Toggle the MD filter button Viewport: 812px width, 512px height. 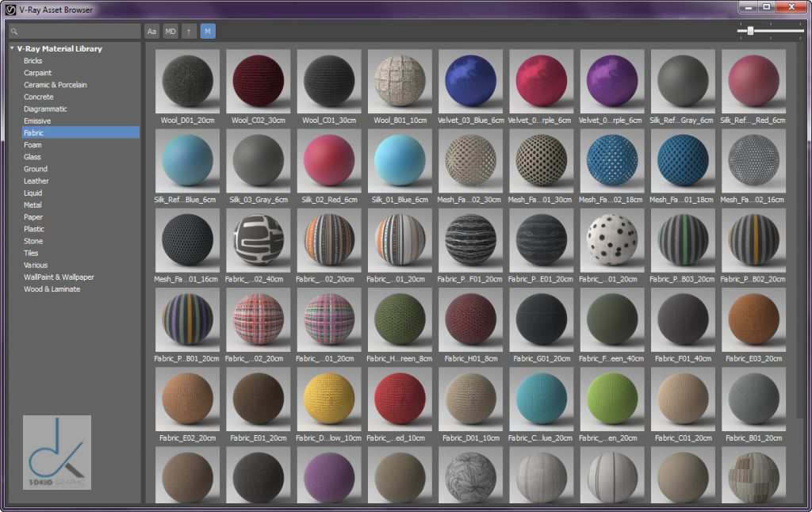[170, 32]
